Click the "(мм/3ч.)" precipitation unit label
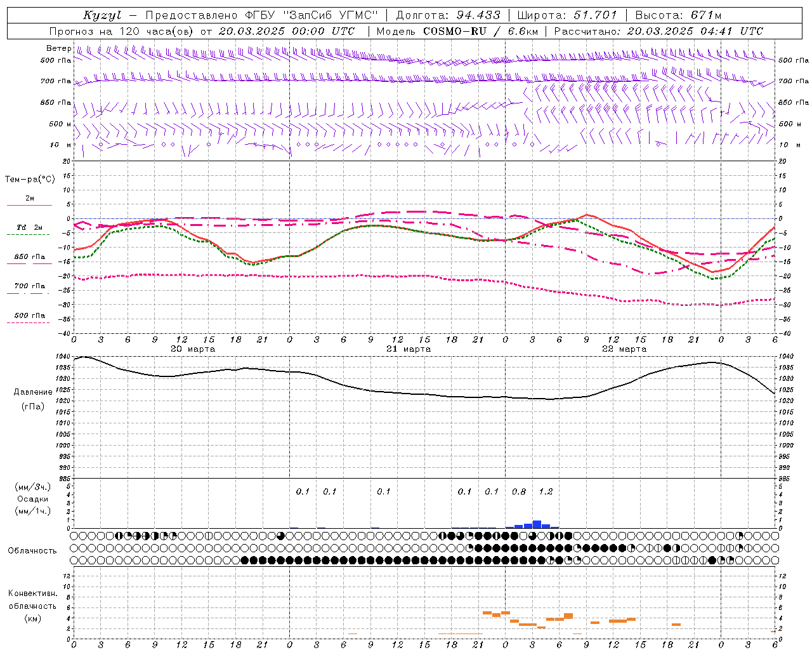Screen dimensions: 812x650 pyautogui.click(x=33, y=487)
